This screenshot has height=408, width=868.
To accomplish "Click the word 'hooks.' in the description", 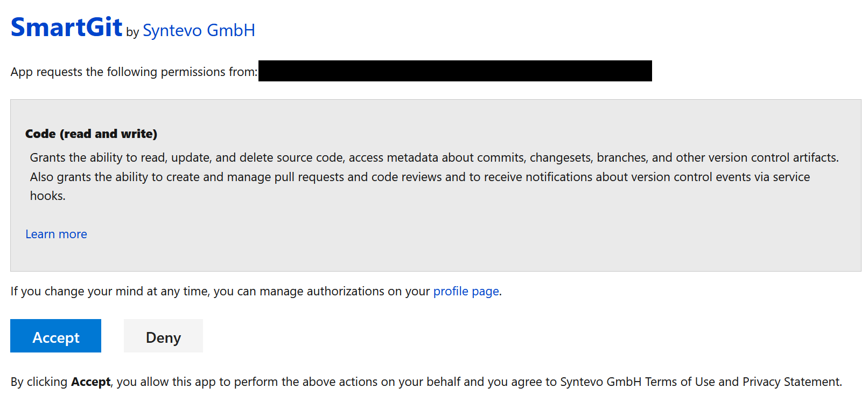I will click(x=47, y=196).
